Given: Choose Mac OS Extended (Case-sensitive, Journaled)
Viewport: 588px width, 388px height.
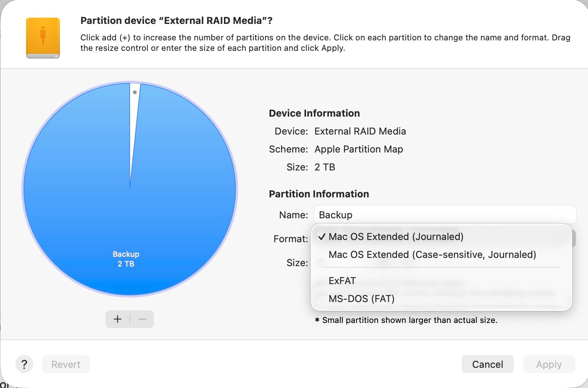Looking at the screenshot, I should pos(432,255).
